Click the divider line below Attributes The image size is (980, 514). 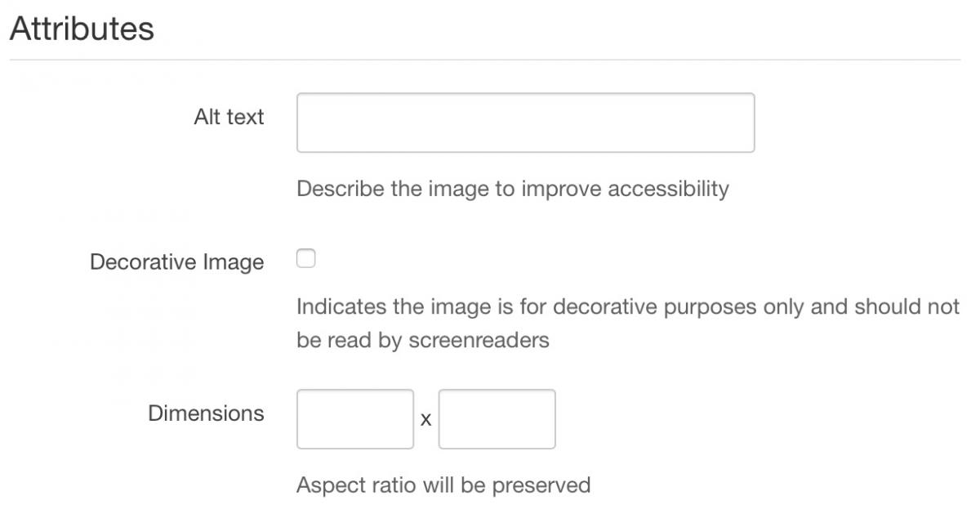pyautogui.click(x=485, y=60)
